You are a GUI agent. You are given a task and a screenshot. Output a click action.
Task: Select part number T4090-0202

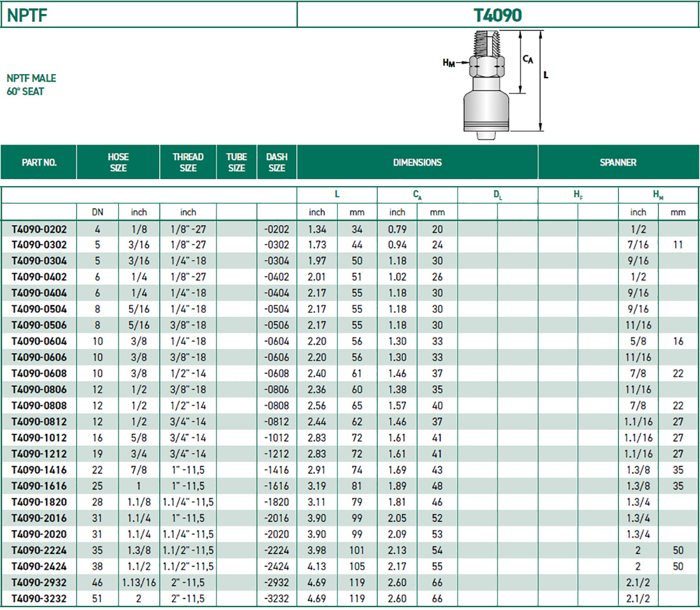[39, 229]
